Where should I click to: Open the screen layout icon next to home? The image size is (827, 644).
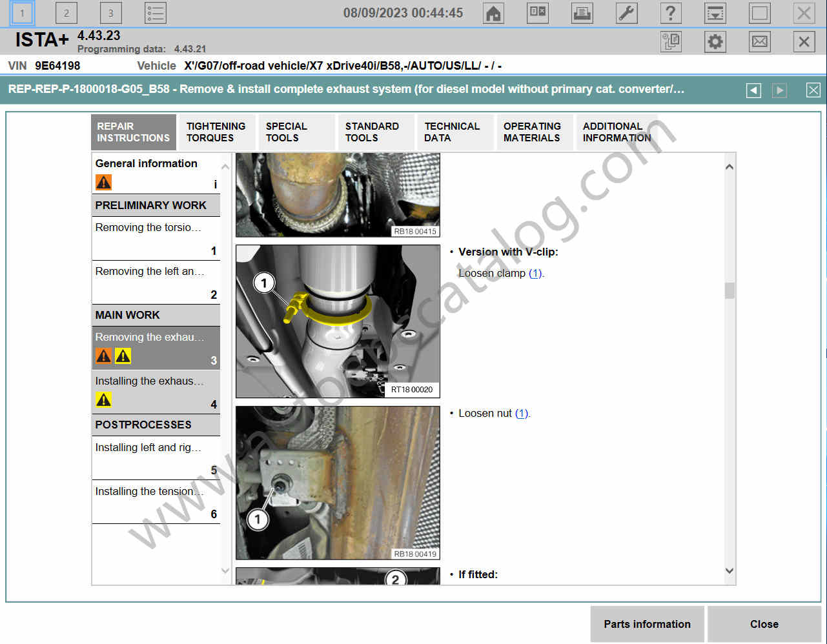pos(538,13)
